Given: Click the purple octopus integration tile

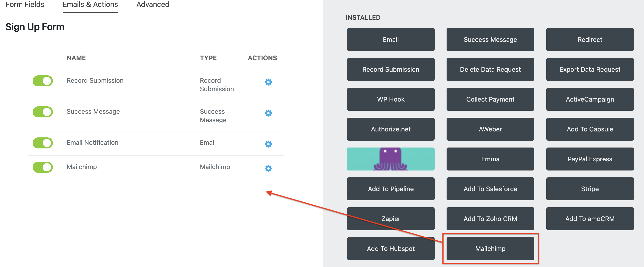Looking at the screenshot, I should click(x=390, y=159).
